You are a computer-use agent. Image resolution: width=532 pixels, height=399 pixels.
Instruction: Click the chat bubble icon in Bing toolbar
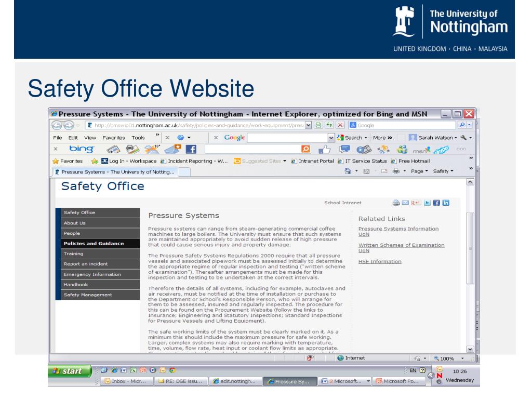point(344,149)
